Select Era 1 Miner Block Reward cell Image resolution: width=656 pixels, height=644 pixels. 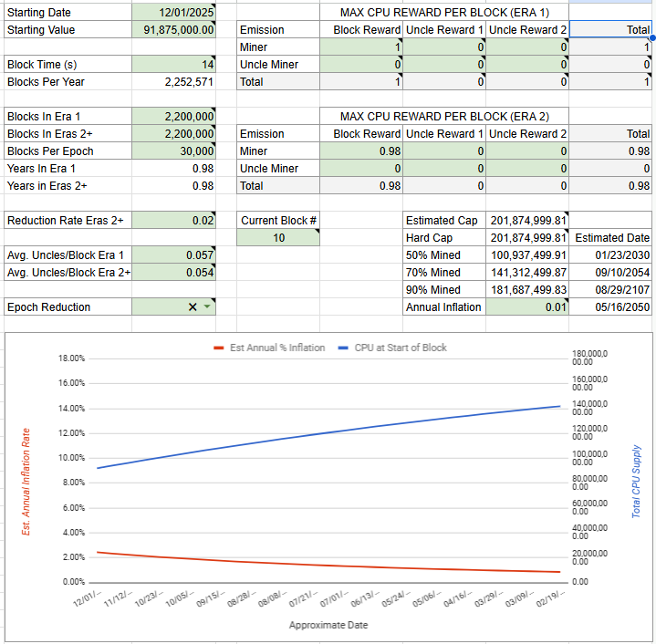pos(361,47)
